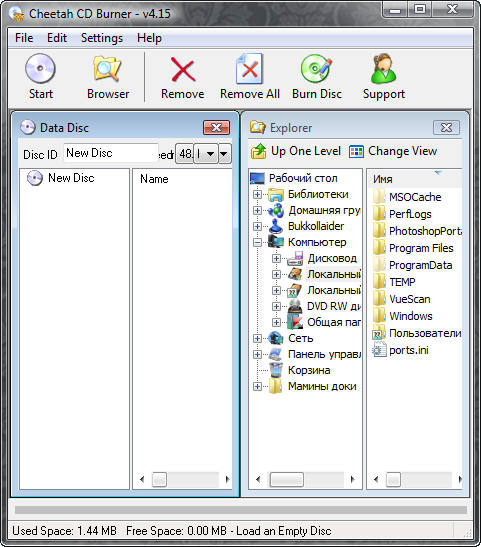Image resolution: width=481 pixels, height=547 pixels.
Task: Click the Change View icon
Action: pyautogui.click(x=356, y=152)
